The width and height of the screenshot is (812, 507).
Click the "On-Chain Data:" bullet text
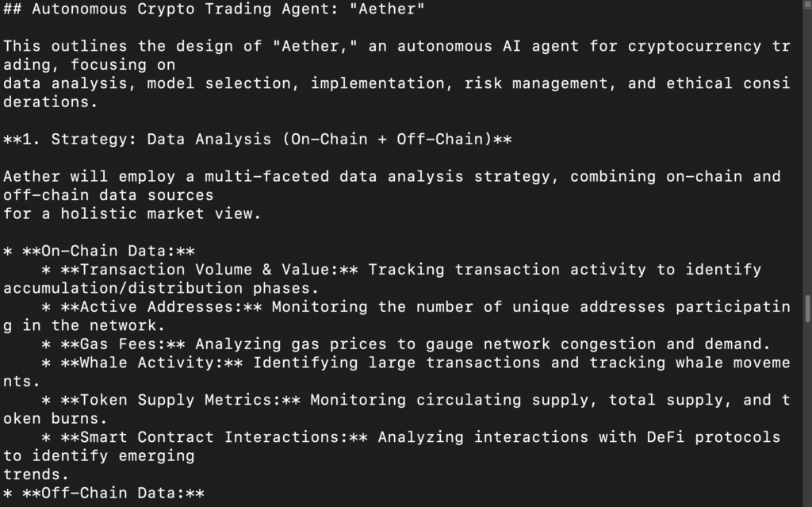(x=109, y=252)
